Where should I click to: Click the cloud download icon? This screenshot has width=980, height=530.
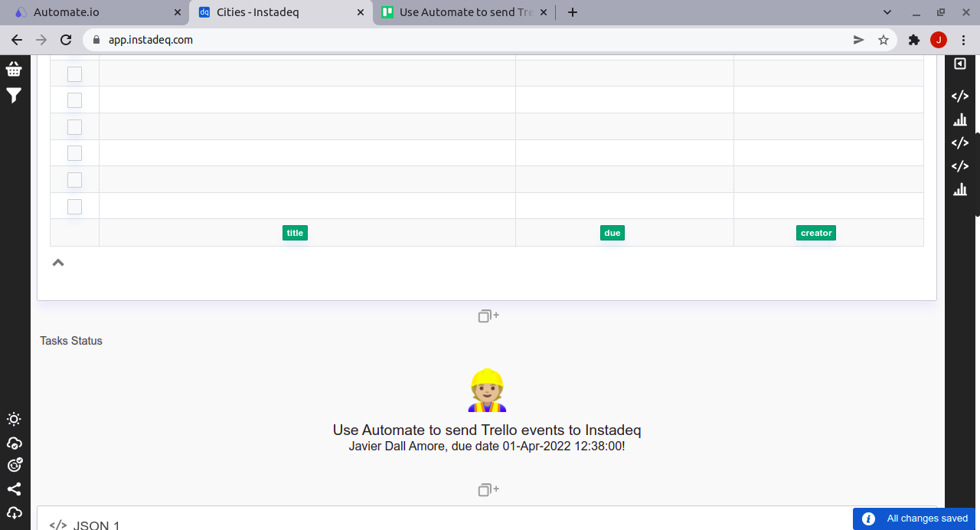click(14, 512)
